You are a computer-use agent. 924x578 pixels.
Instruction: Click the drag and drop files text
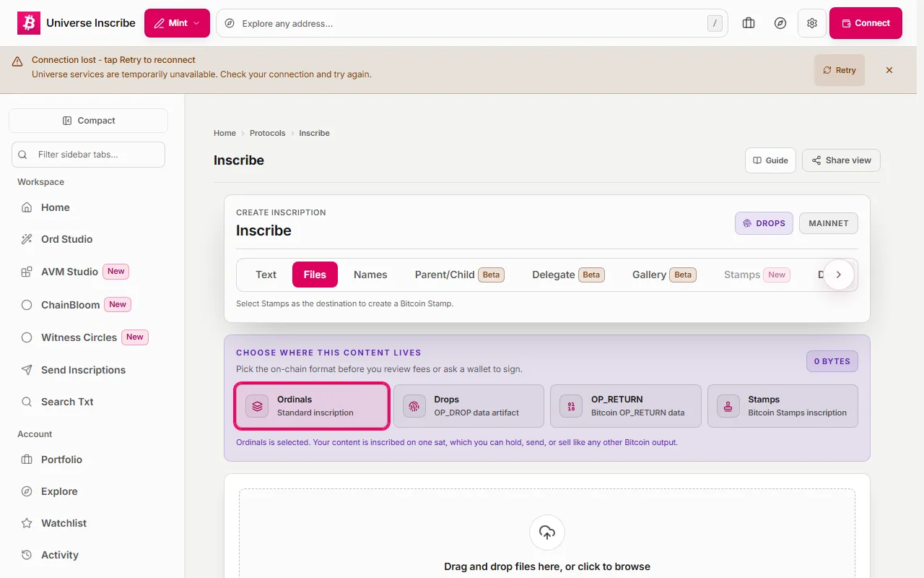click(x=547, y=566)
